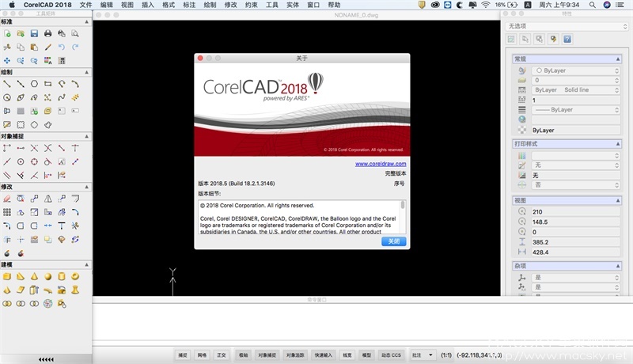Open the 标注 menu
The width and height of the screenshot is (633, 364).
click(x=189, y=5)
